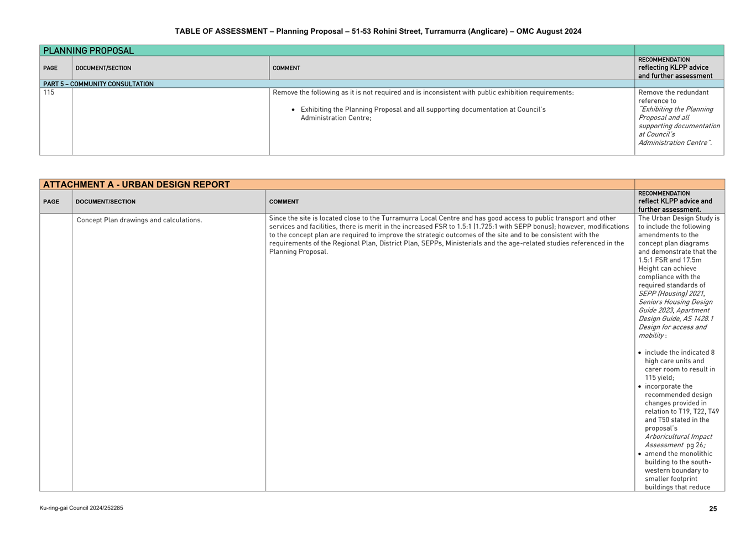756x534 pixels.
Task: Click the 'DOCUMENT/SECTION' header in the Planning Proposal table
Action: 103,68
